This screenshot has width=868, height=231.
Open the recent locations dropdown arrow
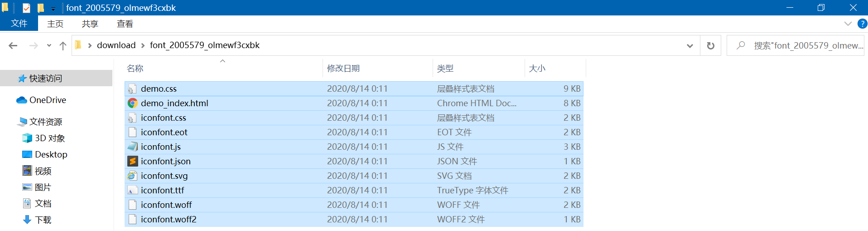coord(49,45)
